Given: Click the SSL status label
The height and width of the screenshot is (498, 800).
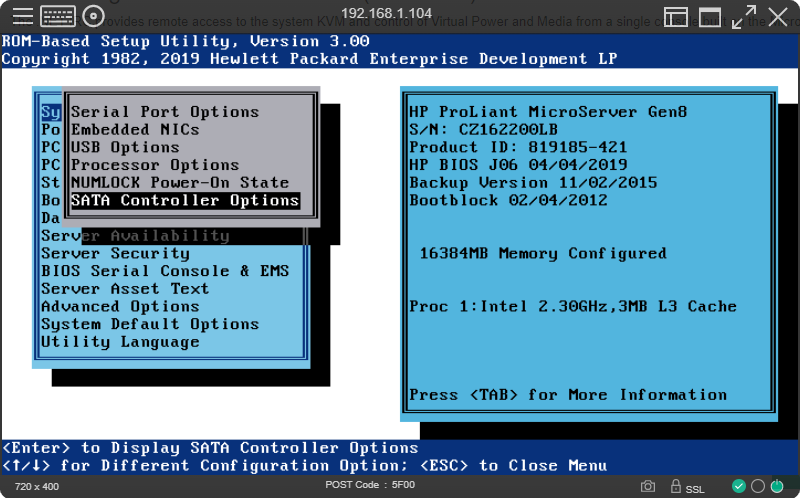Looking at the screenshot, I should point(695,489).
